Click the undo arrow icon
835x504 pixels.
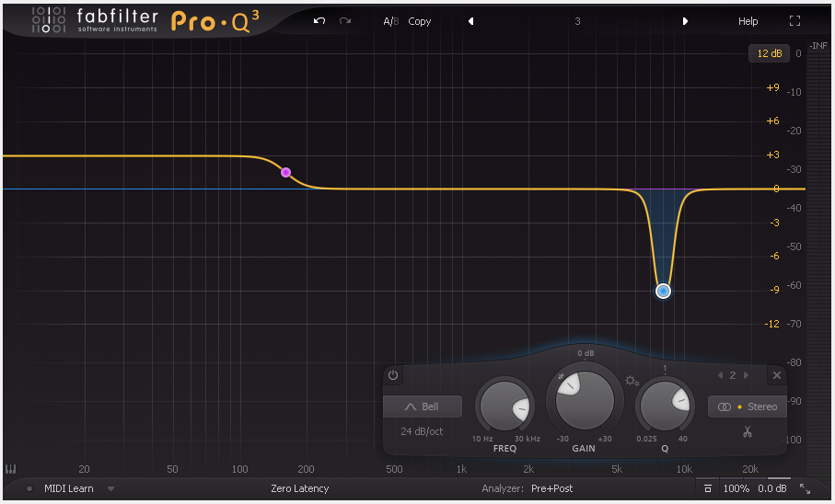[x=319, y=21]
